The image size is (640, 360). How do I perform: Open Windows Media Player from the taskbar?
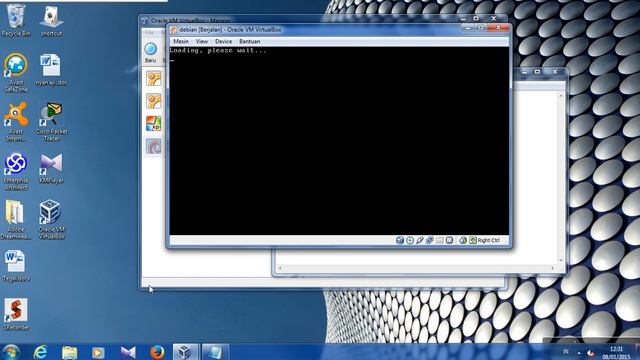(x=98, y=352)
